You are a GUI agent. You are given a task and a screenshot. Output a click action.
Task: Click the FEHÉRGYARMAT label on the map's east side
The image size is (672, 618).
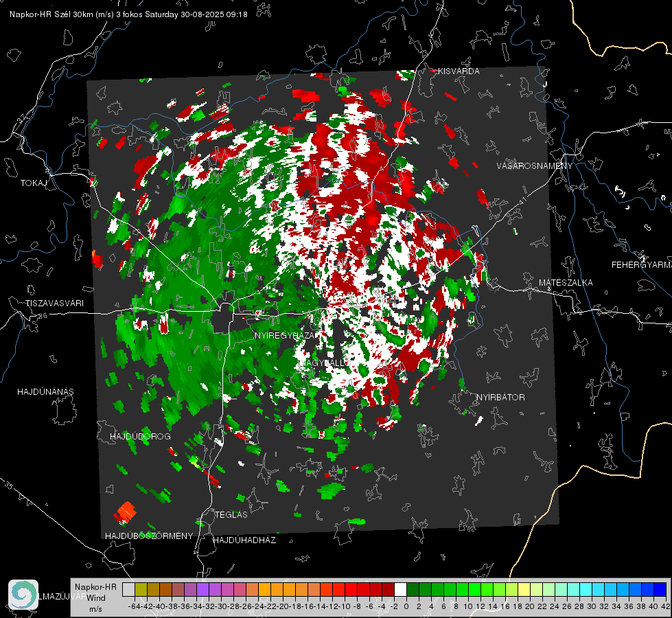pos(641,265)
